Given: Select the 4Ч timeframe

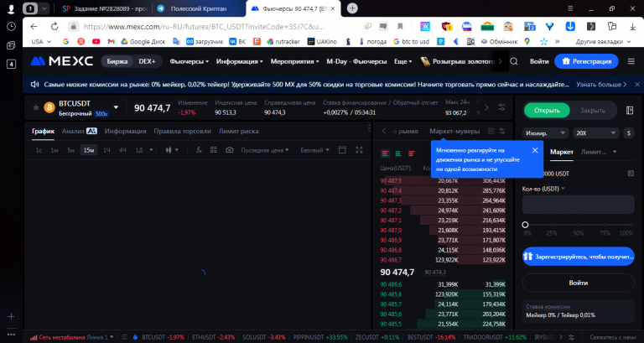Looking at the screenshot, I should tap(122, 150).
